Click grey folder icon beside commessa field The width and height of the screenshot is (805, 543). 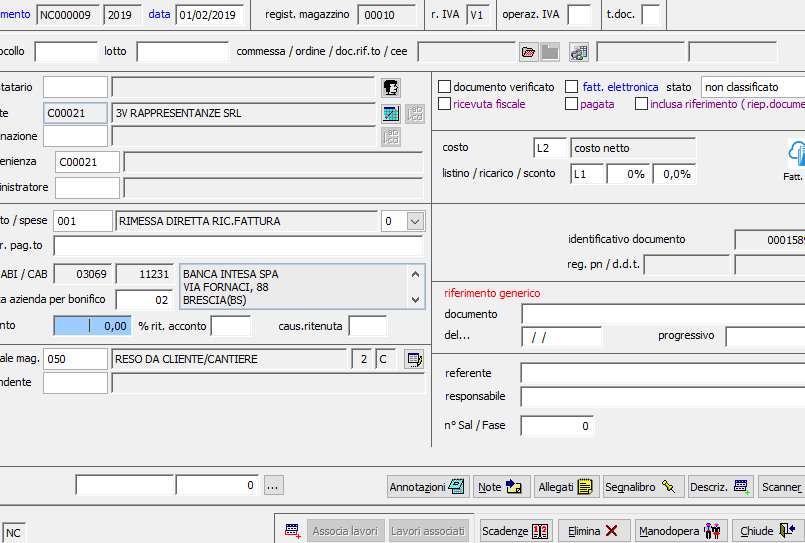coord(550,52)
